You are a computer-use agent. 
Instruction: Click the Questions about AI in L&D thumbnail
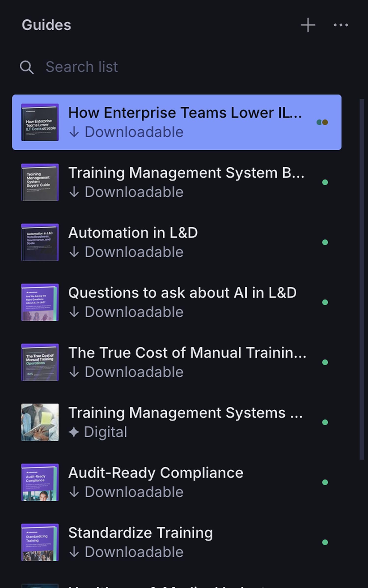[40, 302]
